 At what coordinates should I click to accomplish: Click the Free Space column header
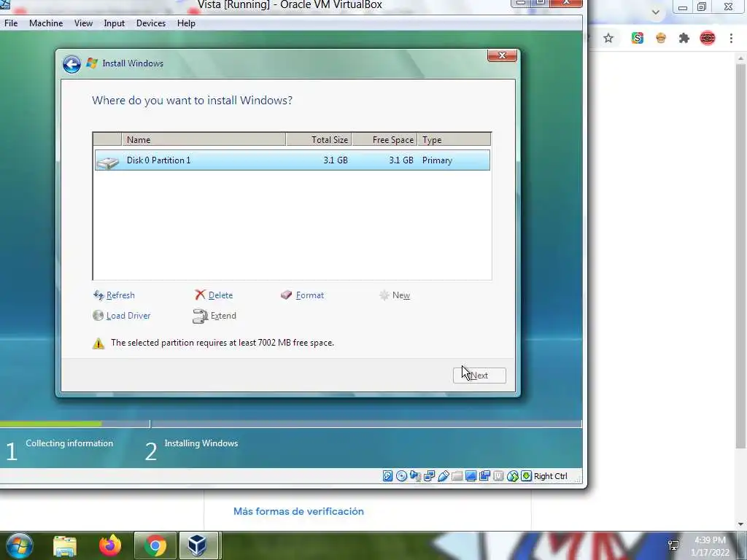[384, 139]
